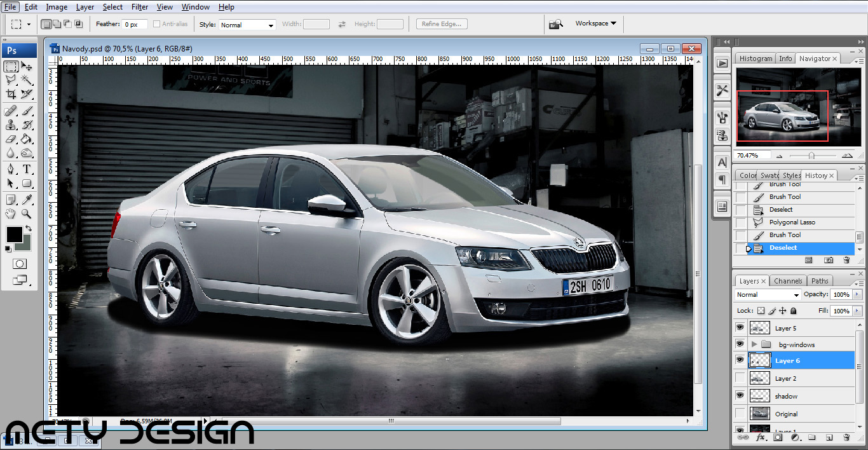Select the Rounded Rectangle shape tool
Image resolution: width=868 pixels, height=450 pixels.
click(27, 184)
